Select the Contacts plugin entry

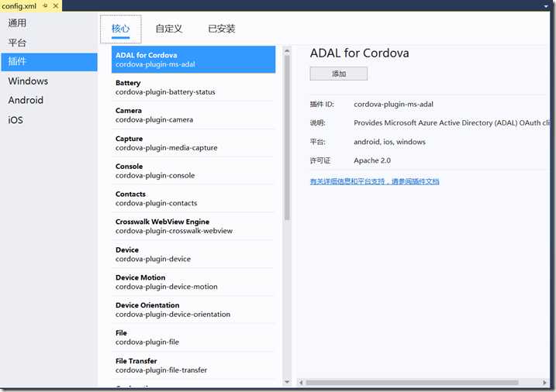pos(193,198)
